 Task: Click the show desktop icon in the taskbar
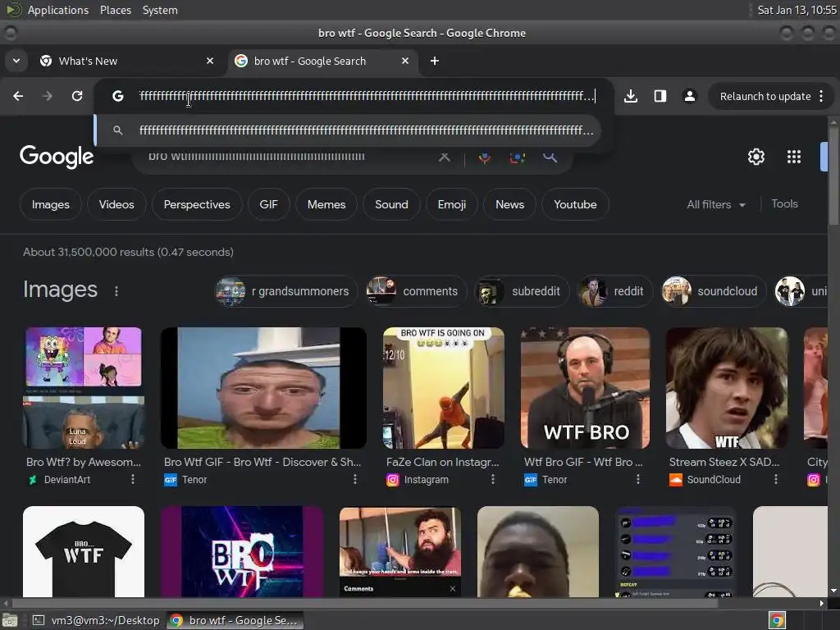[x=10, y=620]
